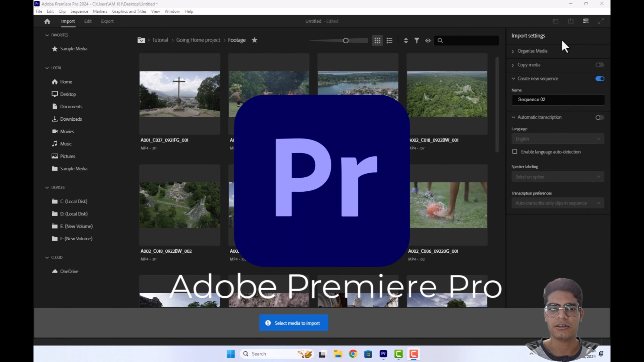Click the sequence Name field

point(558,100)
